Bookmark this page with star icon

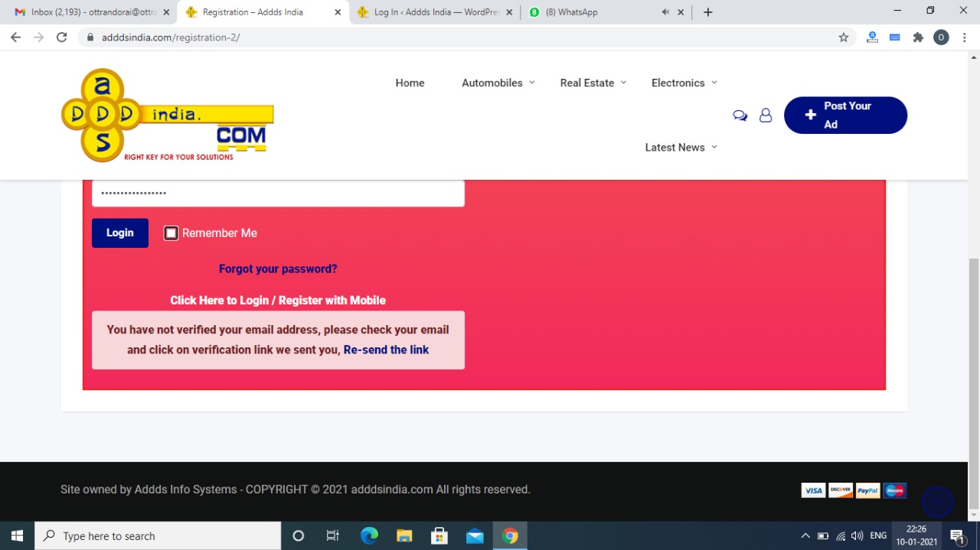coord(844,37)
